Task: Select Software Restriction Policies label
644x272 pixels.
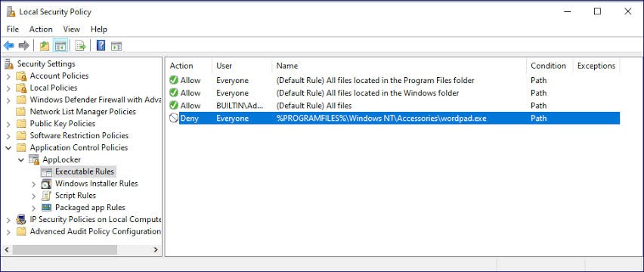Action: (x=79, y=135)
